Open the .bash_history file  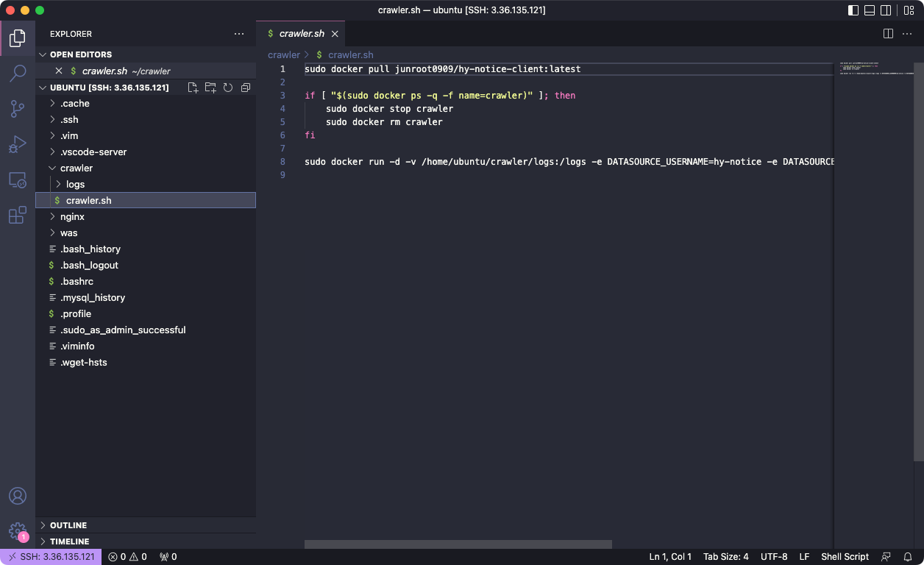click(146, 249)
